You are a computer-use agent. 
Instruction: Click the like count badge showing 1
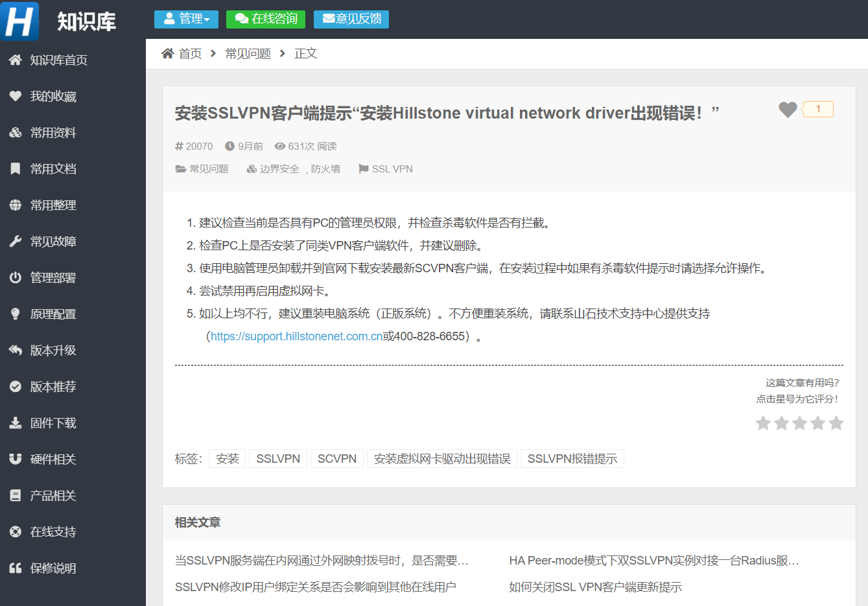817,109
